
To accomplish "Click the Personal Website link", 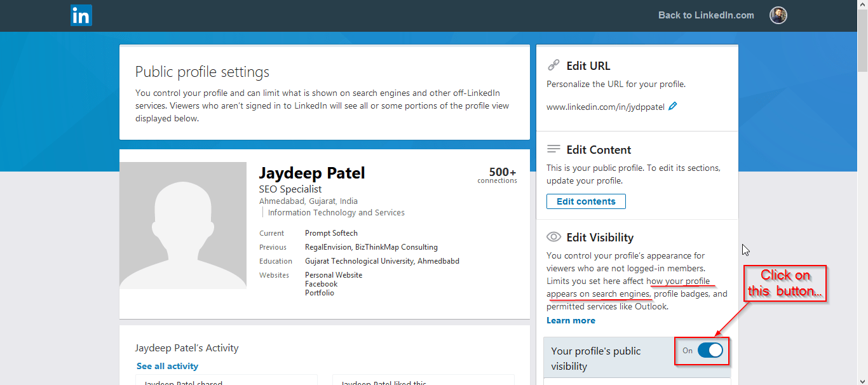I will 334,275.
